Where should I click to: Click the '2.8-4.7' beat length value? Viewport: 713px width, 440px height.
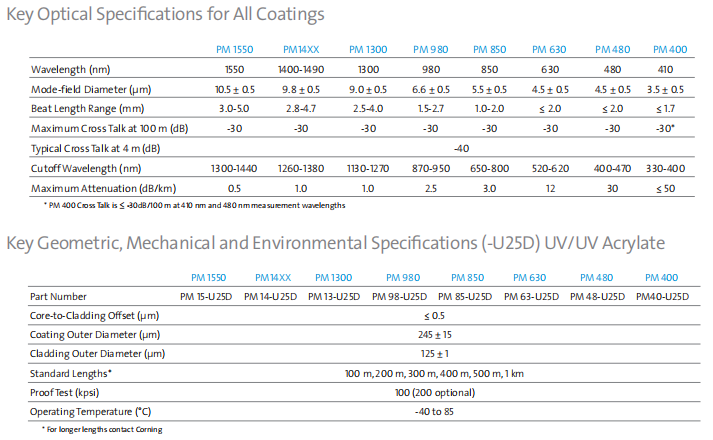coord(301,109)
